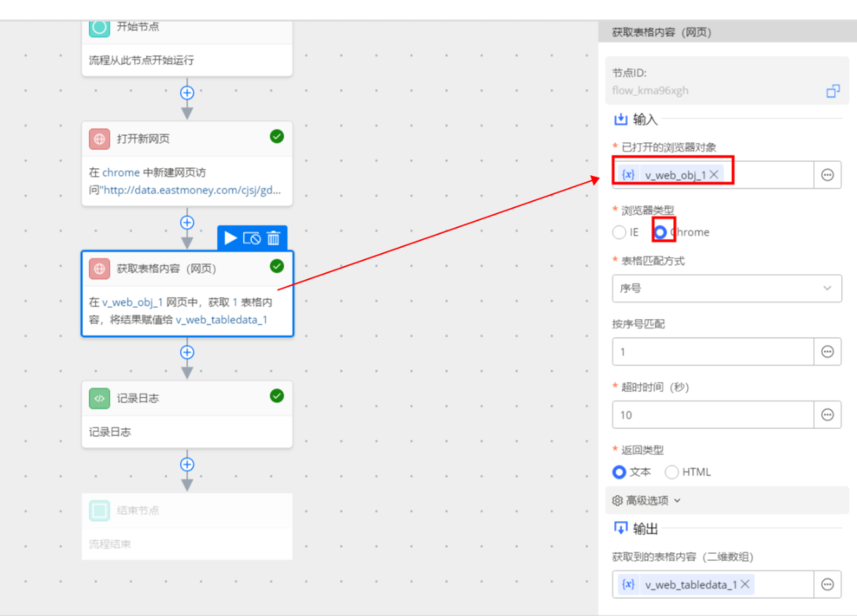The height and width of the screenshot is (616, 857).
Task: Choose text as return type
Action: coord(620,472)
